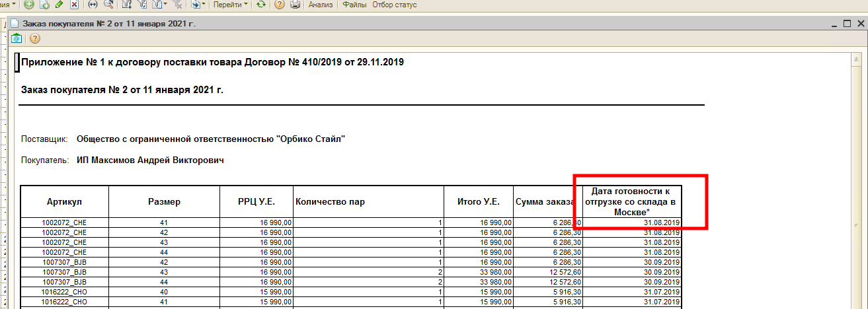Click help icon under order window title

click(35, 38)
